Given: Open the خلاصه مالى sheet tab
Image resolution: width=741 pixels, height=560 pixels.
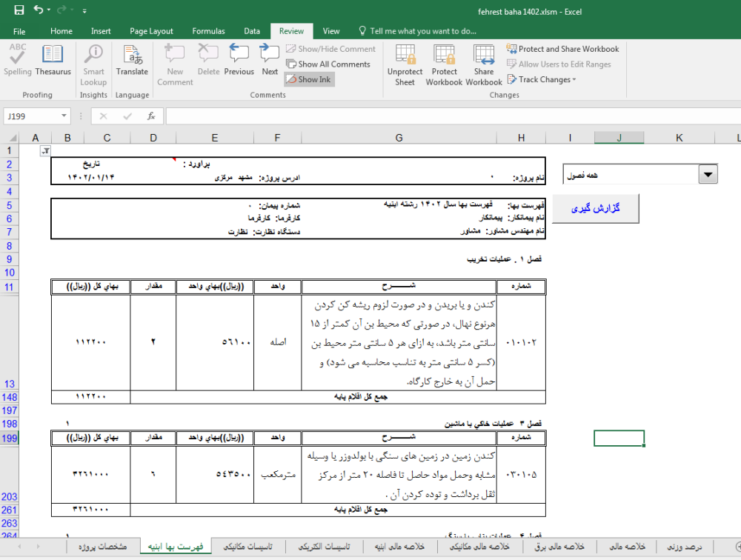Looking at the screenshot, I should (x=627, y=546).
